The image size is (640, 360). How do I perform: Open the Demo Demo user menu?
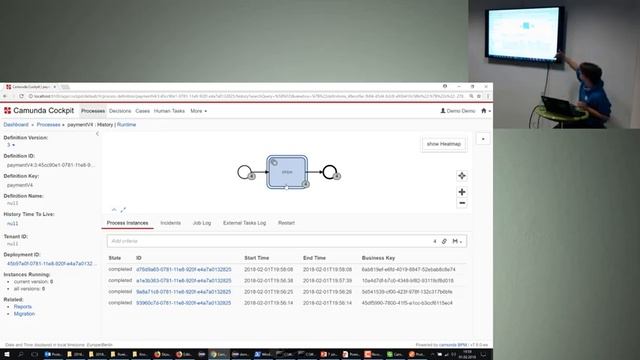[x=458, y=111]
